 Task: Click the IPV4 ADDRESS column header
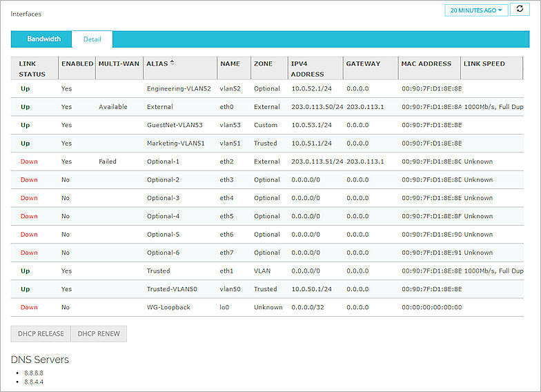pos(315,69)
